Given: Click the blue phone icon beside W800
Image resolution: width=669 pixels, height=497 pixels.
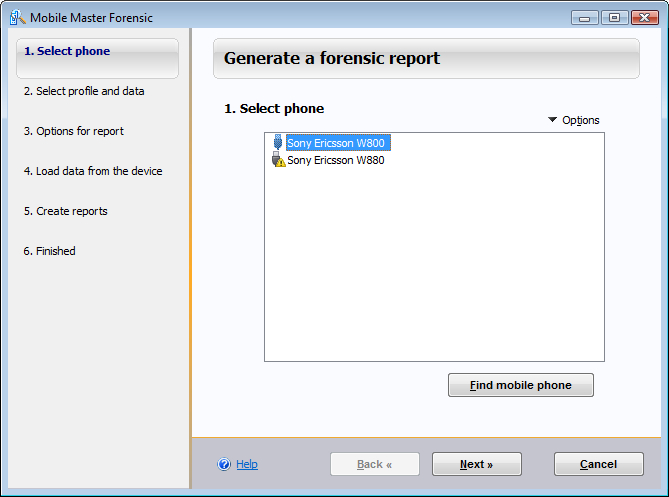Looking at the screenshot, I should (278, 143).
